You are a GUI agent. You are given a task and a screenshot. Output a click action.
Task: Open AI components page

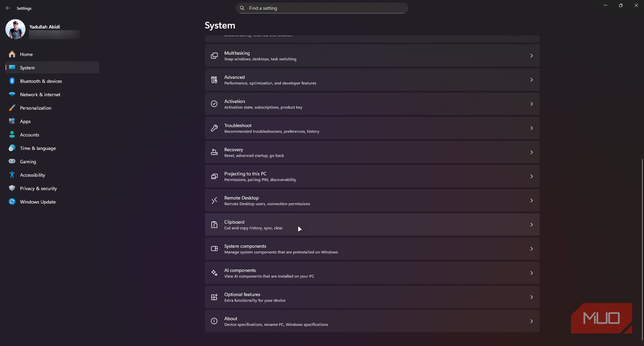click(x=372, y=273)
